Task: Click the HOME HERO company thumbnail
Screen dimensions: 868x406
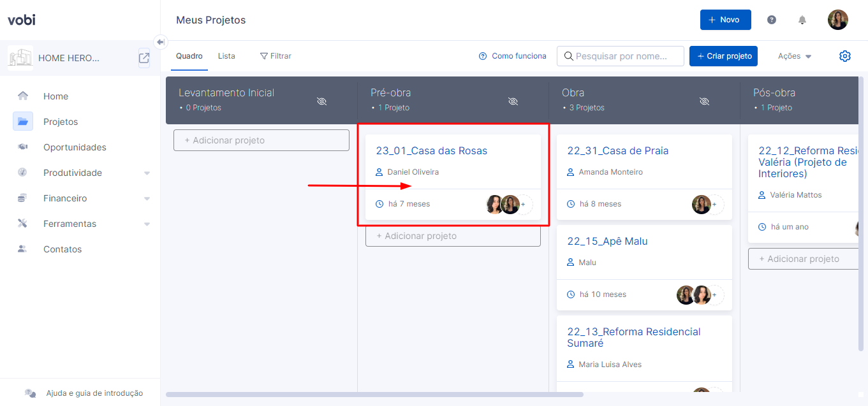Action: click(20, 57)
